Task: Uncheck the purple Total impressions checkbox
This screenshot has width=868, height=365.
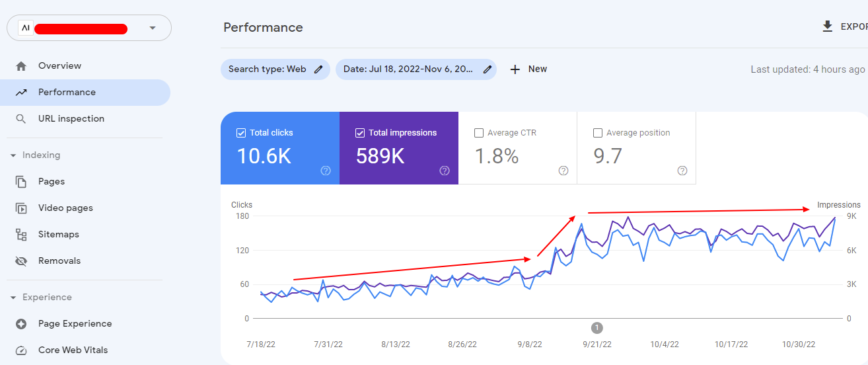Action: click(360, 133)
